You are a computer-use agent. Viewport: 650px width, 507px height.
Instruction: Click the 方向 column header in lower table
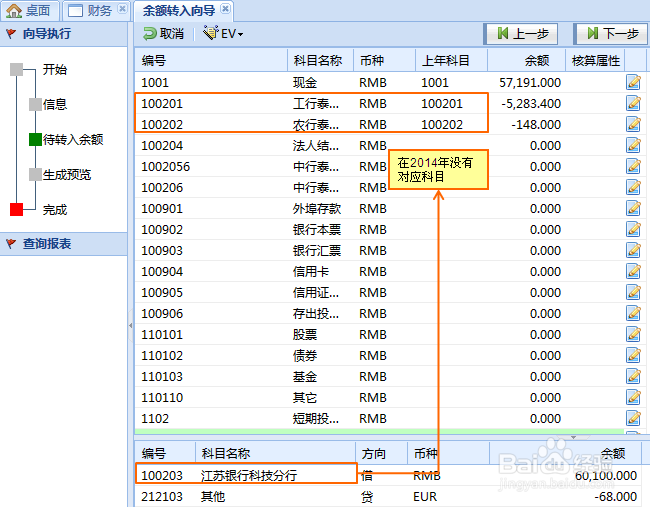[381, 453]
